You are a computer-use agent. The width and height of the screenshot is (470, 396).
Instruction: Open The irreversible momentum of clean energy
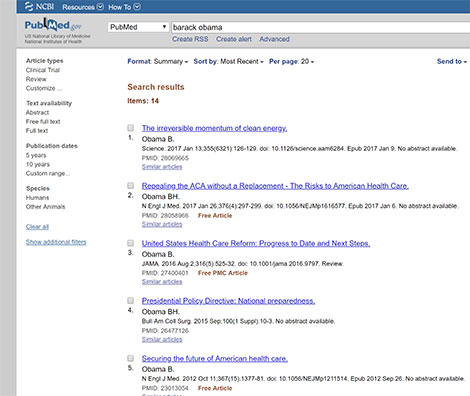214,128
